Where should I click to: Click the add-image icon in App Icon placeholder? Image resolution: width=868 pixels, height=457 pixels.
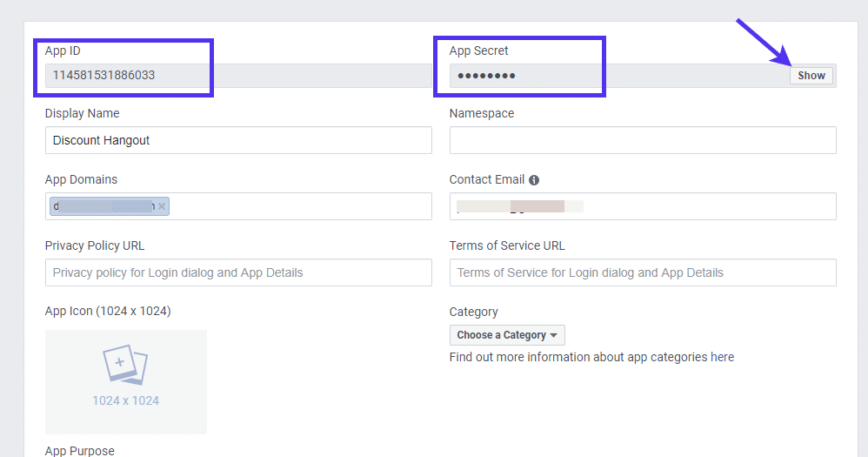[x=125, y=366]
